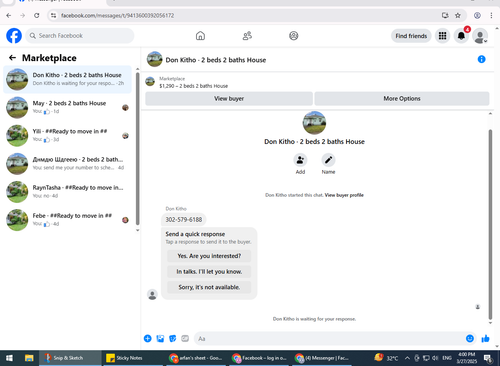Click the Add people icon
This screenshot has height=366, width=500.
tap(300, 160)
